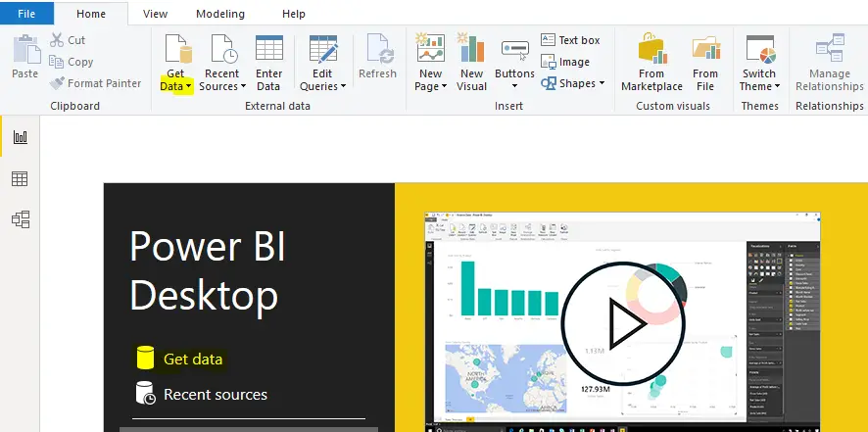
Task: Play the Power BI intro video
Action: [623, 324]
